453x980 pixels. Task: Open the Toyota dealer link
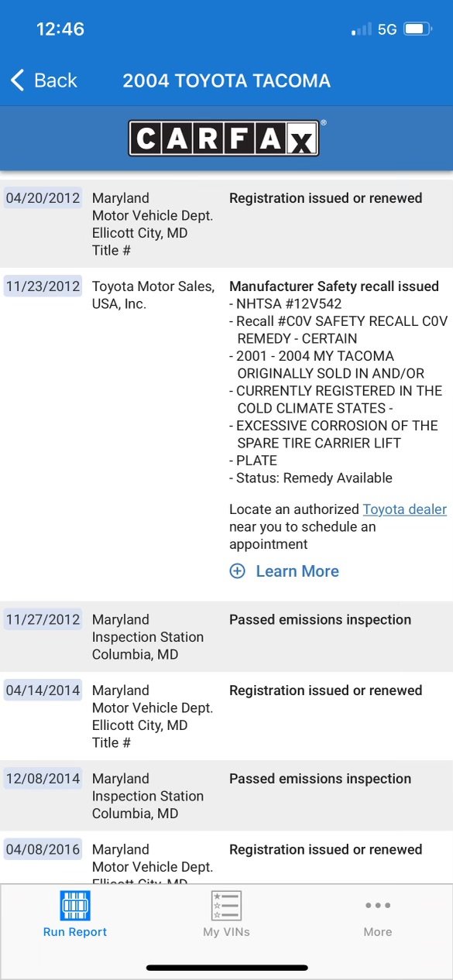pos(405,509)
